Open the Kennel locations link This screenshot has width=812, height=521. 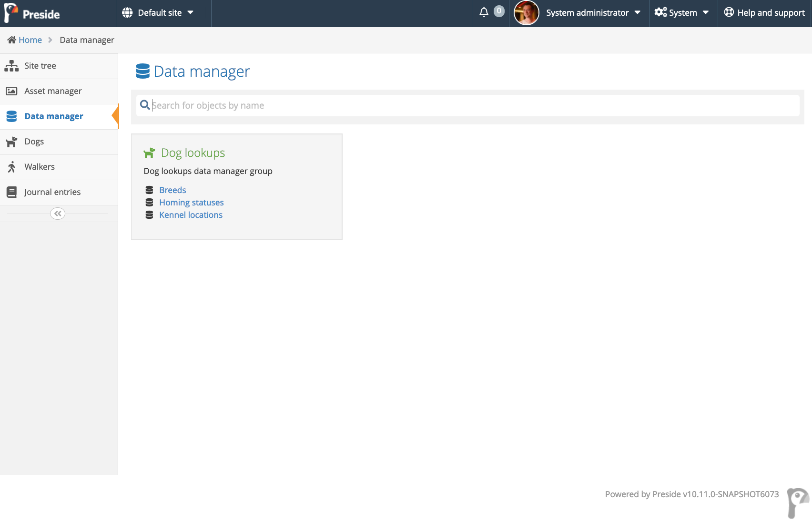[x=191, y=215]
